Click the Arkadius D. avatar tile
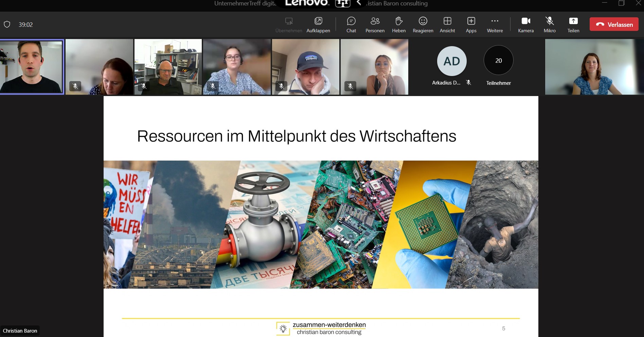Viewport: 644px width, 337px height. coord(451,61)
